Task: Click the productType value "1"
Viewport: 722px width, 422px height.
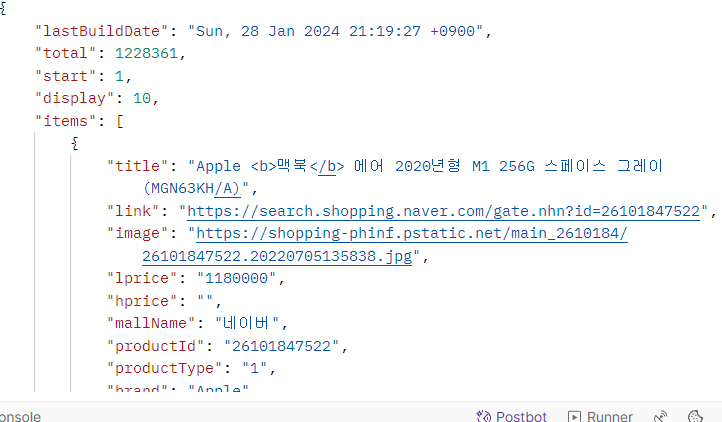Action: click(254, 368)
